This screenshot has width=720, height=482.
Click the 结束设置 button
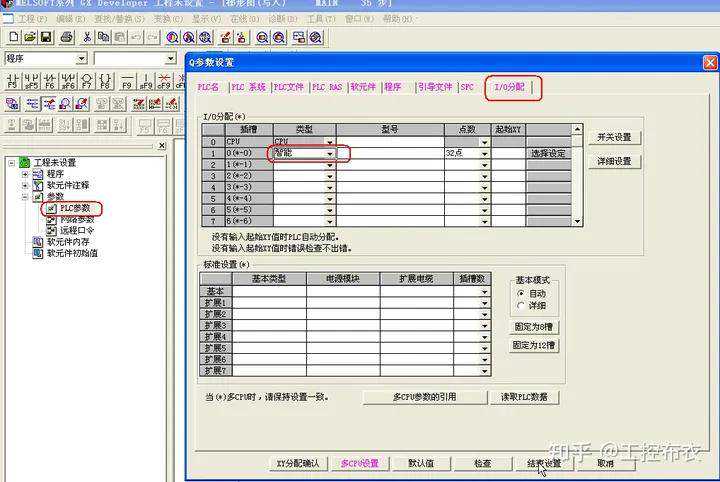544,464
